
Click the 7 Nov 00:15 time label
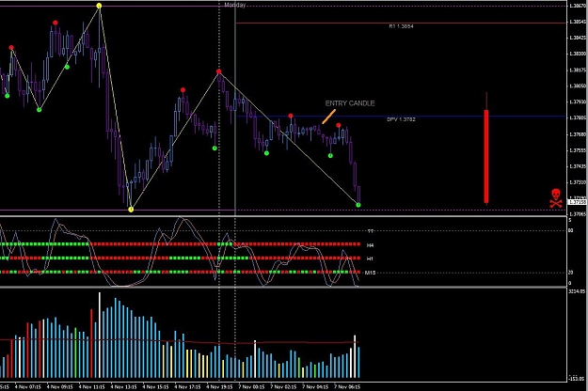(x=251, y=386)
